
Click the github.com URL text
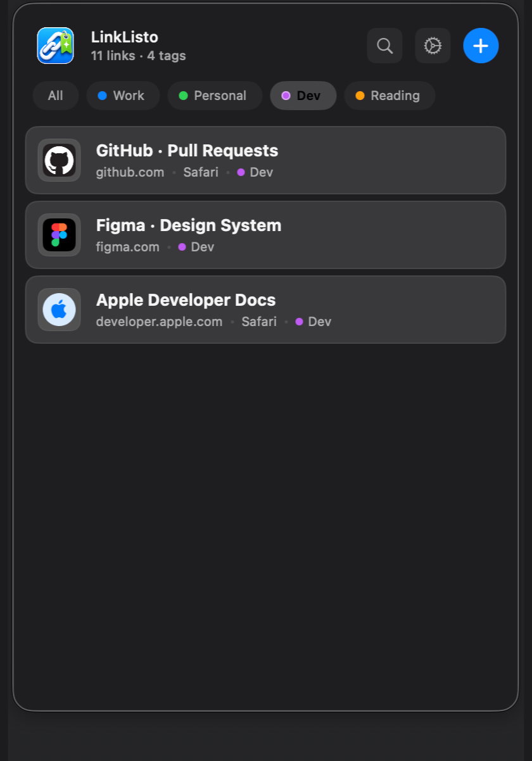tap(130, 172)
